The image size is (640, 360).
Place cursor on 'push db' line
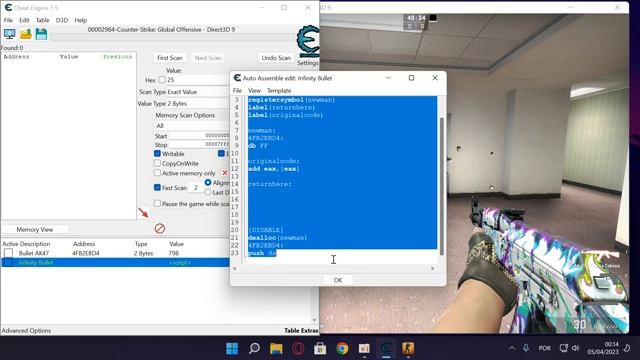tap(262, 253)
